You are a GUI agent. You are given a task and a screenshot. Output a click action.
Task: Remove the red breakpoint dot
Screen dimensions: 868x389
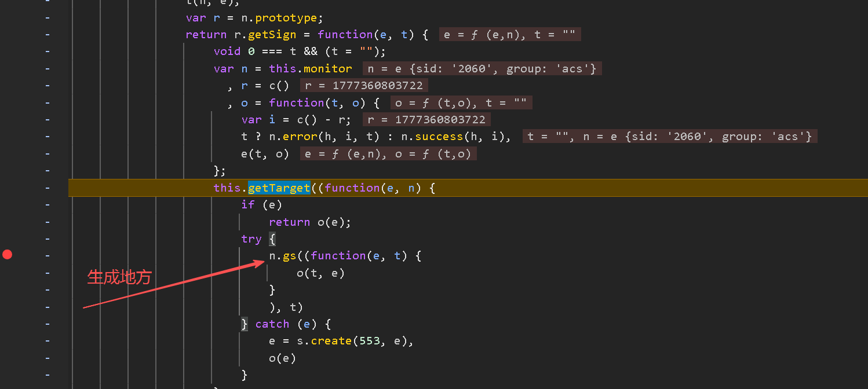(7, 254)
